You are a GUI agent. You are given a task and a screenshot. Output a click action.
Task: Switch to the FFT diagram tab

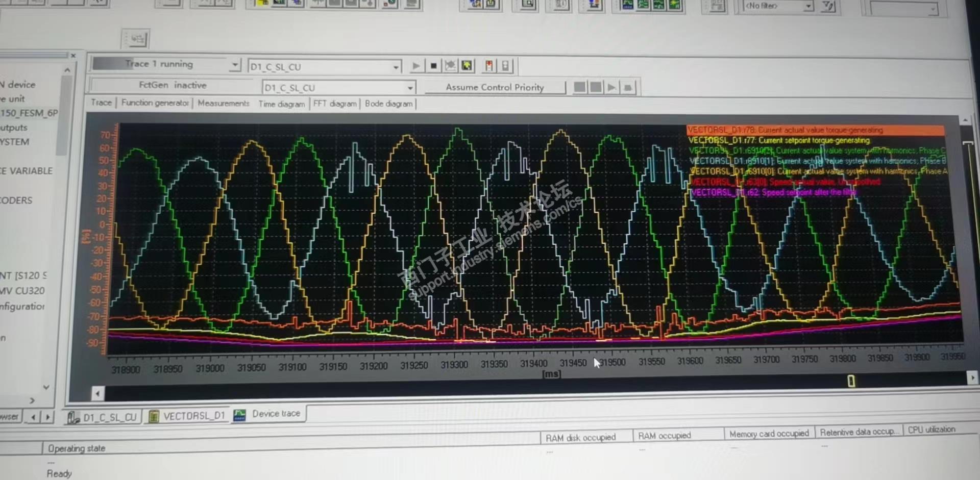pos(335,104)
